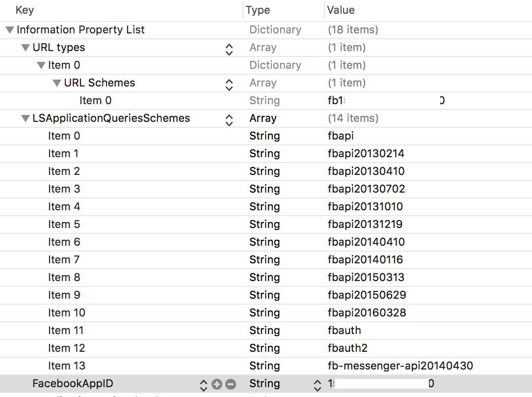Open key stepper for FacebookAppID
The height and width of the screenshot is (397, 532).
(204, 385)
